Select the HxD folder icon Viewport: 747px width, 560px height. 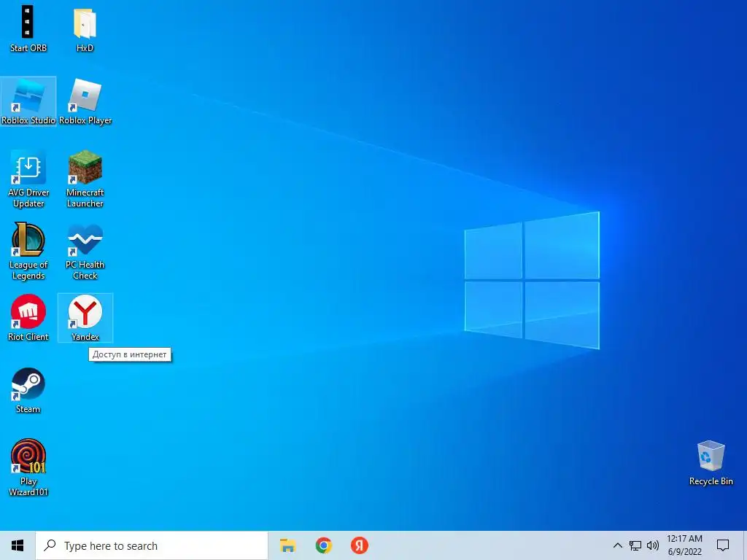click(x=85, y=28)
